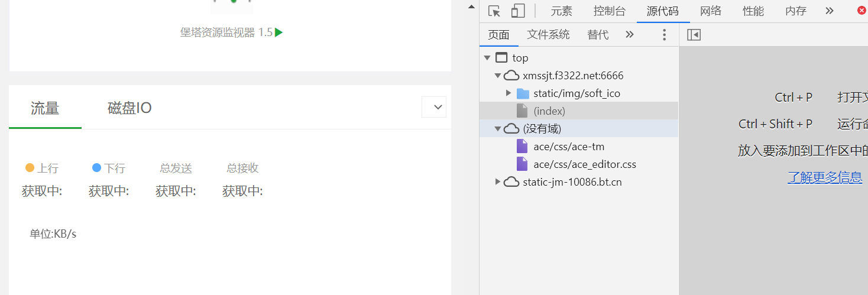The width and height of the screenshot is (868, 295).
Task: Click the 获取中: value under 总接收
Action: pos(242,191)
